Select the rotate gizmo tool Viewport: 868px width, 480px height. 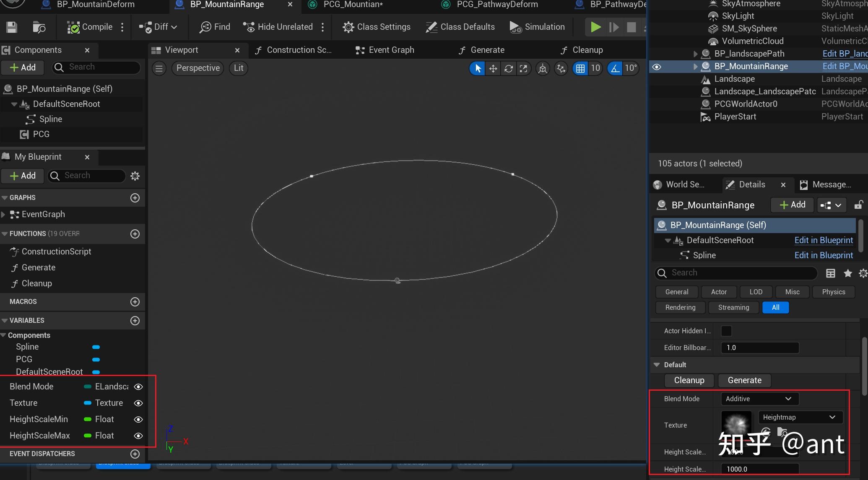508,68
